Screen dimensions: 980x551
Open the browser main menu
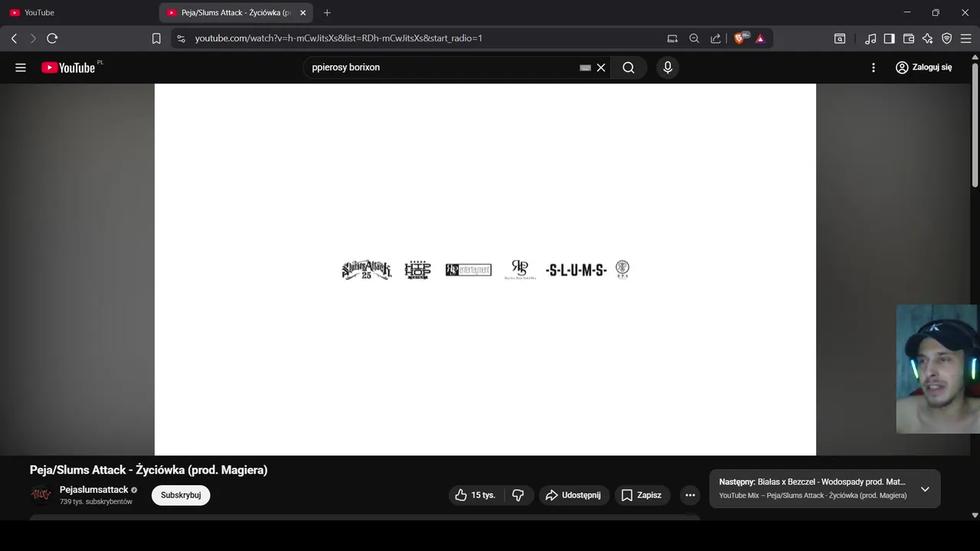(966, 38)
